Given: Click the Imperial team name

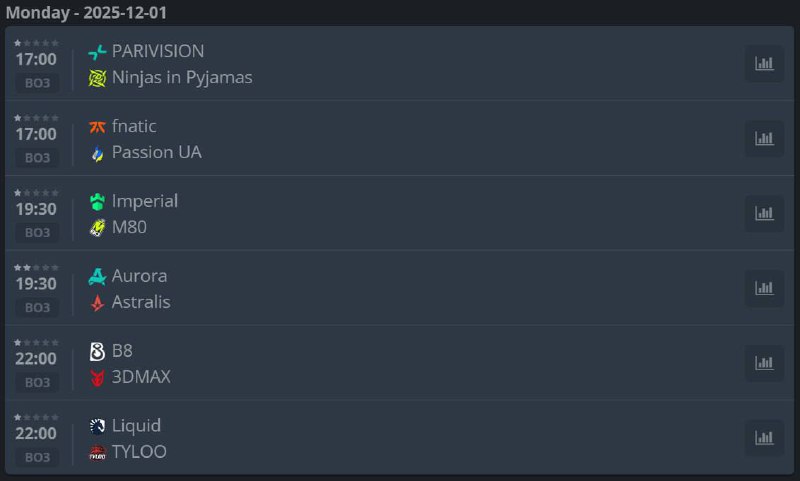Looking at the screenshot, I should [x=145, y=201].
